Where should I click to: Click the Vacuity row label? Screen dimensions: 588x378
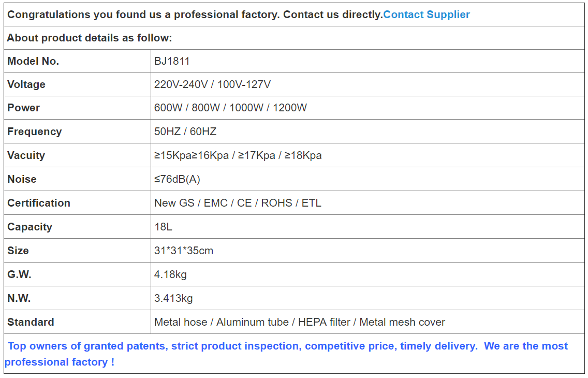coord(26,155)
